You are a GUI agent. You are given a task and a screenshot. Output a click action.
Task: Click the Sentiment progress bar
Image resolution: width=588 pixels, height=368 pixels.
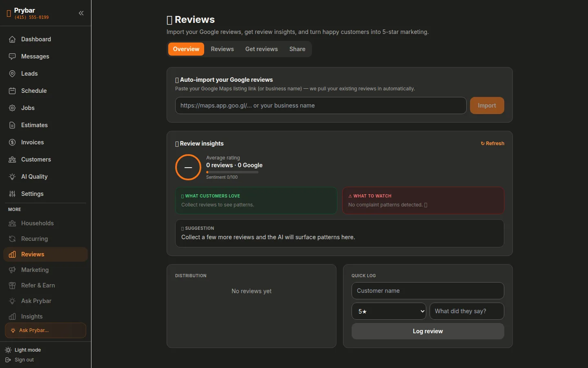[x=232, y=172]
